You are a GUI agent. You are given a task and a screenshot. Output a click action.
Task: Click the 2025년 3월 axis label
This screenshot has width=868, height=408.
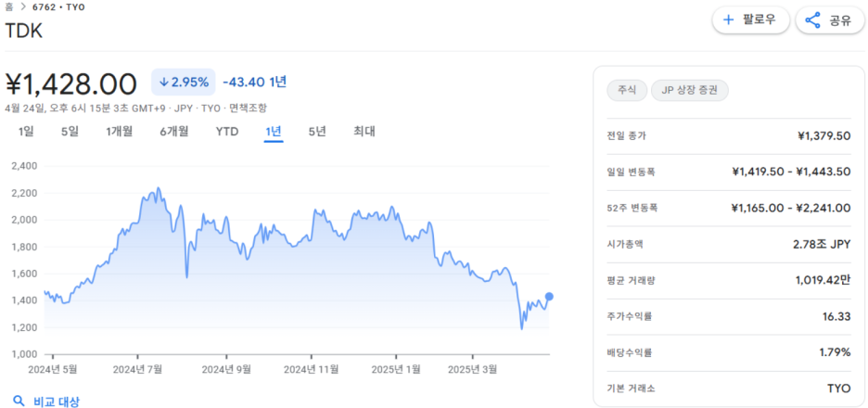pyautogui.click(x=472, y=369)
